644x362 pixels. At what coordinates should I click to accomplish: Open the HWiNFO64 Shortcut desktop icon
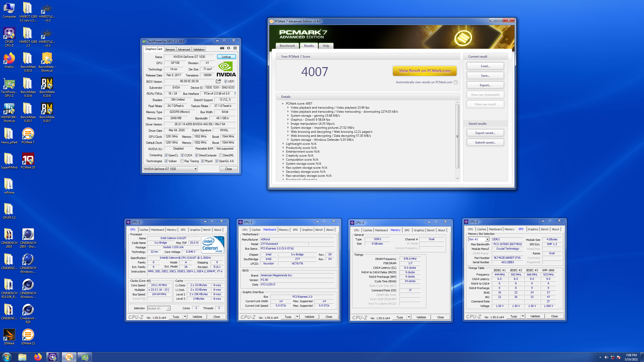9,113
